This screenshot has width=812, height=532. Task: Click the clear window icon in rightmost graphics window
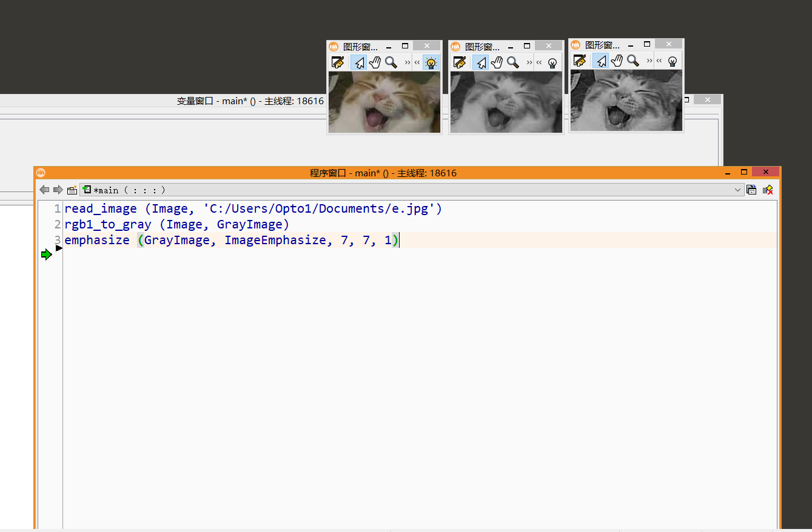click(580, 61)
